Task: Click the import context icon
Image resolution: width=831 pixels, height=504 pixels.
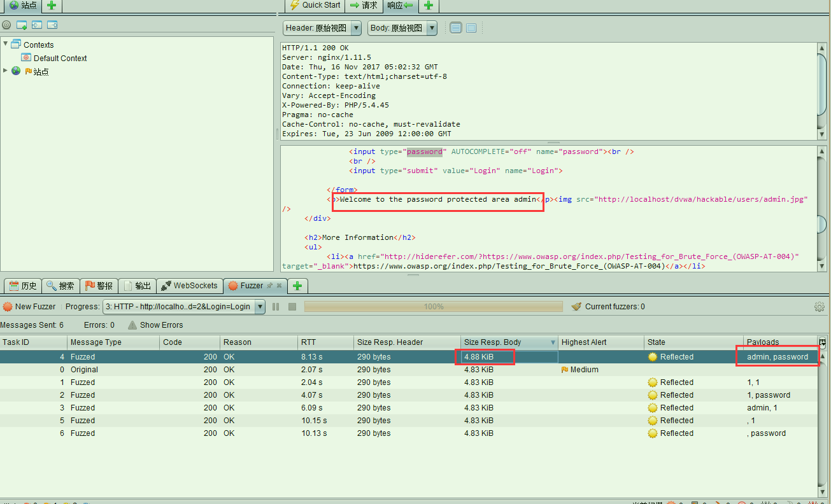Action: pyautogui.click(x=37, y=25)
